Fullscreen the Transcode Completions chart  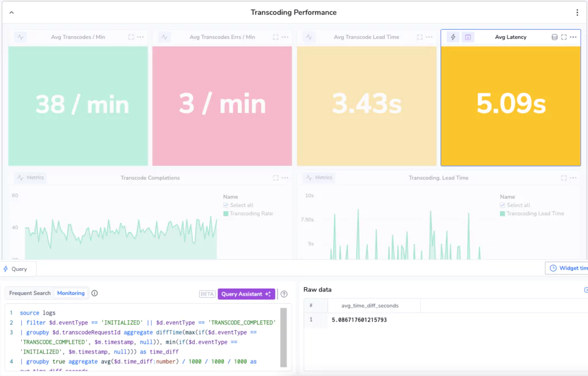pos(276,178)
